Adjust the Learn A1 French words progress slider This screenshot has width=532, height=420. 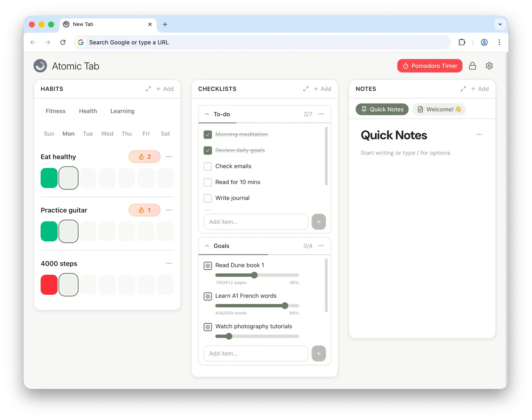click(x=285, y=306)
